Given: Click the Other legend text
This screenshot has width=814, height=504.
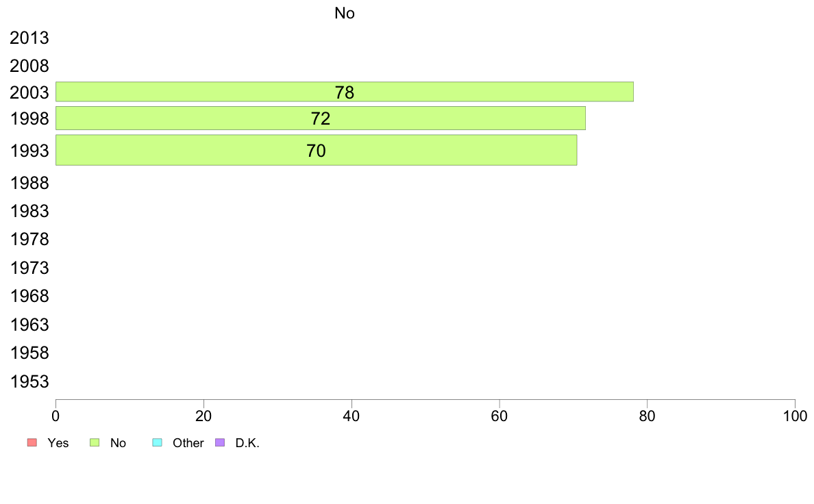Looking at the screenshot, I should click(x=188, y=443).
